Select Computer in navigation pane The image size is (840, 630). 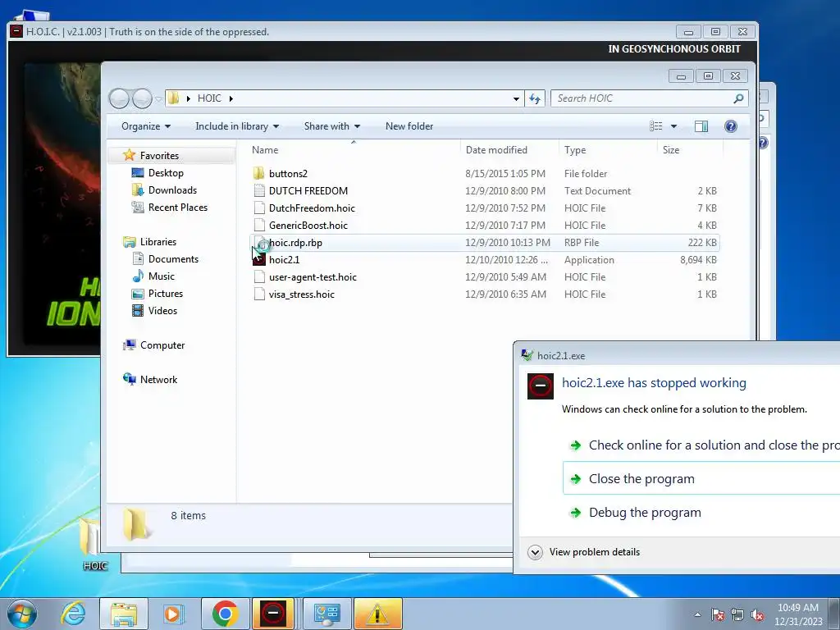click(x=162, y=345)
